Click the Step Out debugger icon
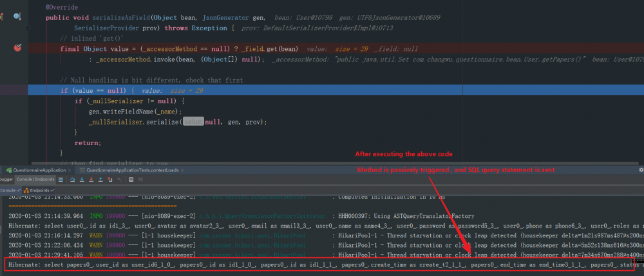This screenshot has height=276, width=644. (x=100, y=180)
